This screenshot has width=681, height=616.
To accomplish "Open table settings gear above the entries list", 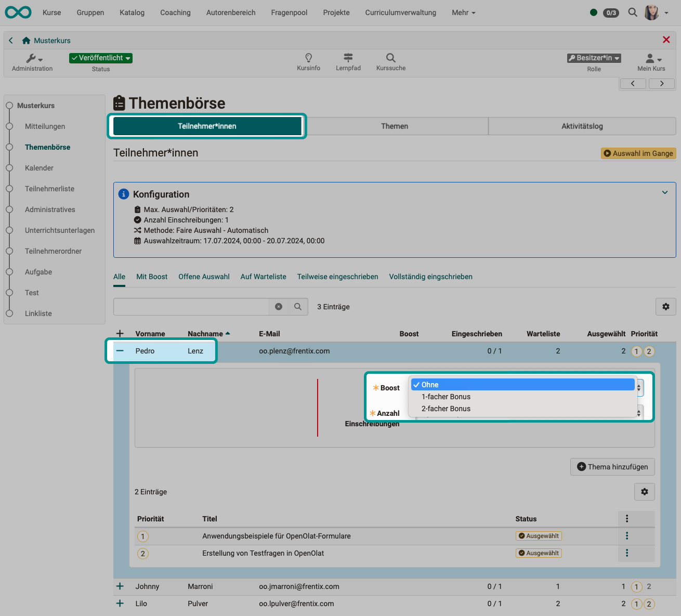I will tap(665, 307).
